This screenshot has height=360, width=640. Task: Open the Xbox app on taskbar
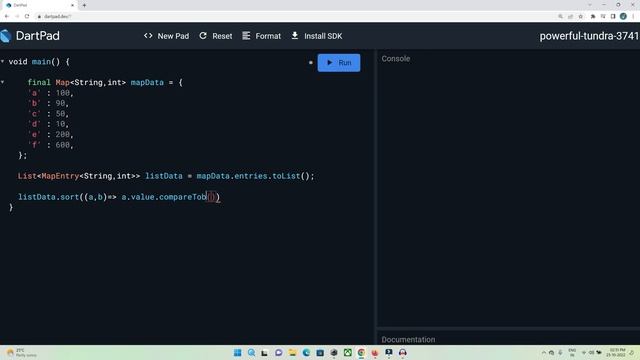click(348, 352)
